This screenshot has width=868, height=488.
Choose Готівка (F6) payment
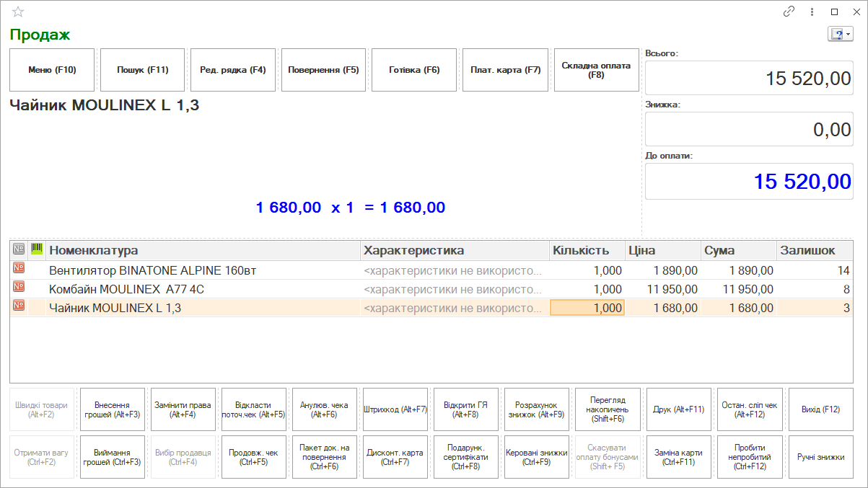coord(414,70)
